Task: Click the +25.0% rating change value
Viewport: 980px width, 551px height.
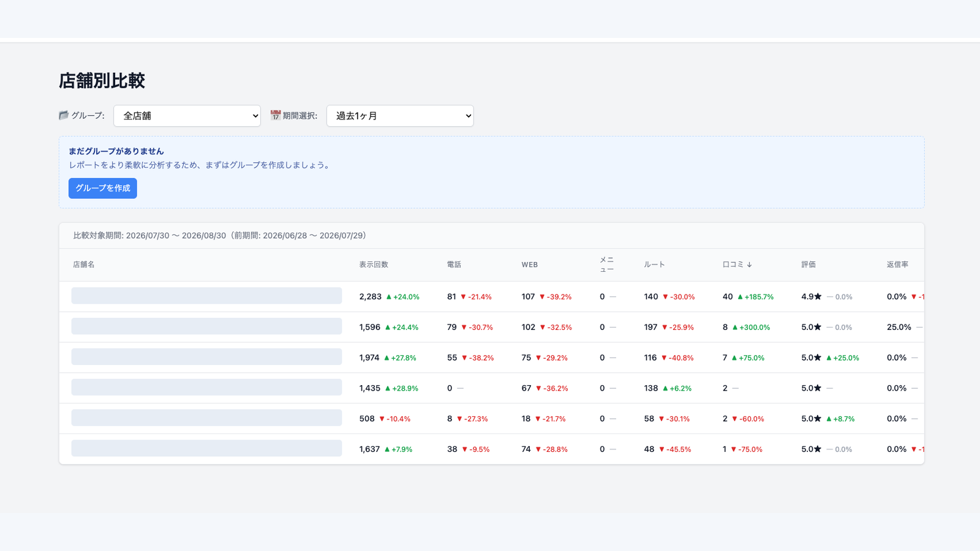Action: click(843, 358)
